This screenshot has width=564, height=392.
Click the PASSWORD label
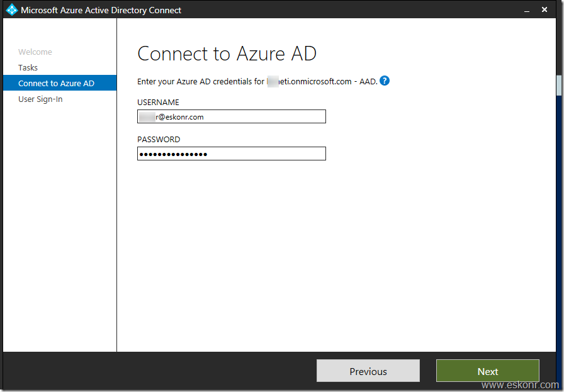click(159, 140)
